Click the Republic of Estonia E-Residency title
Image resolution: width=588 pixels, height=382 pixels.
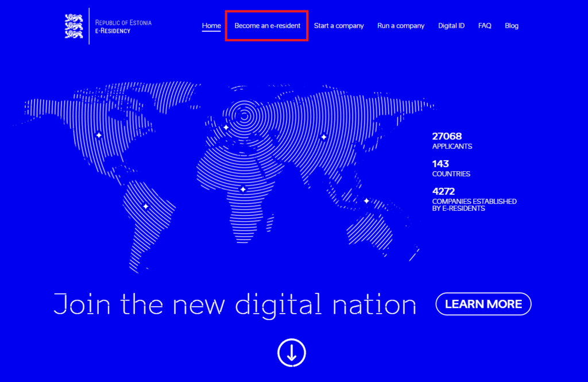[123, 26]
